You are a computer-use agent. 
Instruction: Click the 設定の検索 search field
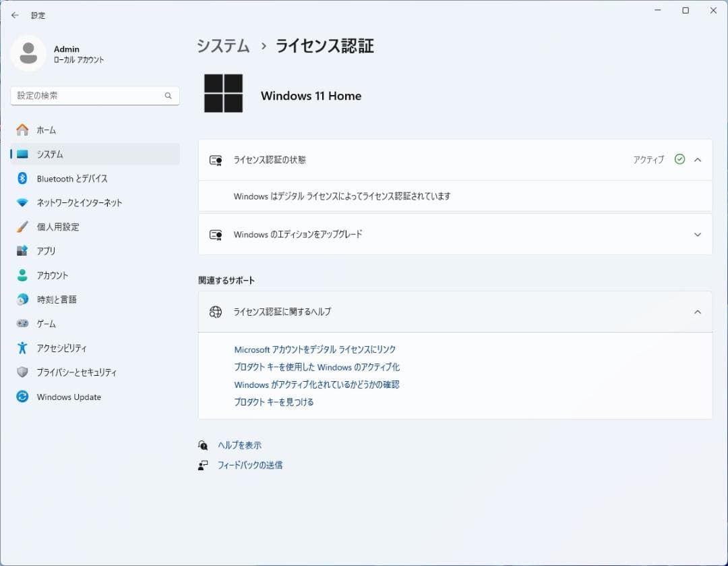[94, 96]
